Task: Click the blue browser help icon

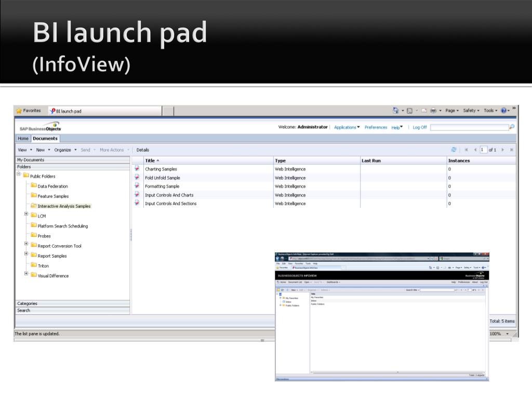Action: pos(504,111)
